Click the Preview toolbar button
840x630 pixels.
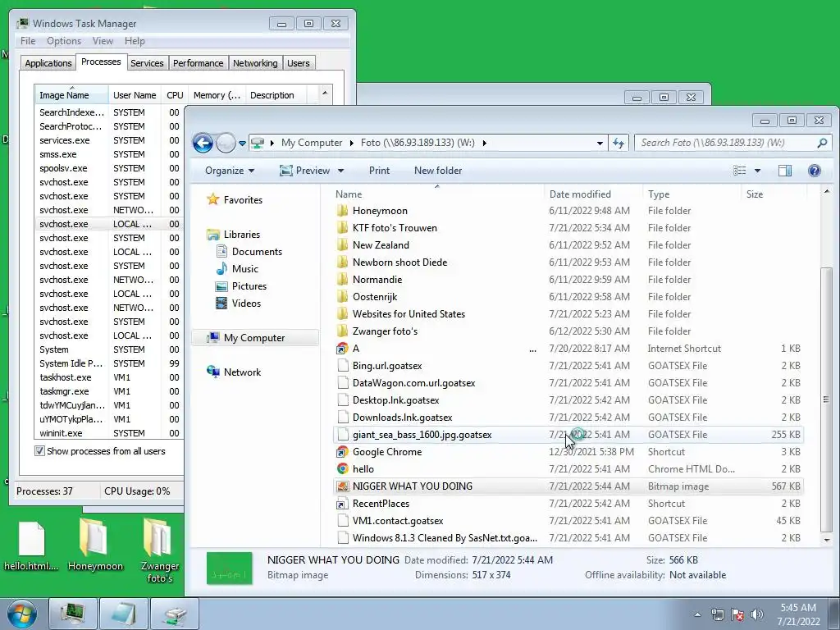305,171
